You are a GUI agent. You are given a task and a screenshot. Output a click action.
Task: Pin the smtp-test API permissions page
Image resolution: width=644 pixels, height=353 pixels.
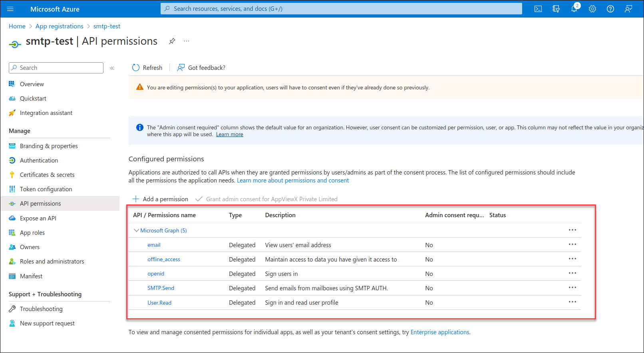pos(172,41)
